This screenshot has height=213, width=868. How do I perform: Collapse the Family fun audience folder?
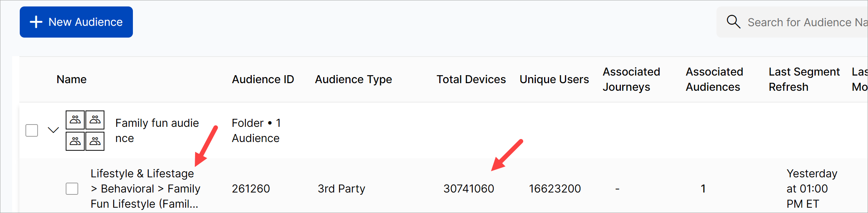(x=54, y=130)
